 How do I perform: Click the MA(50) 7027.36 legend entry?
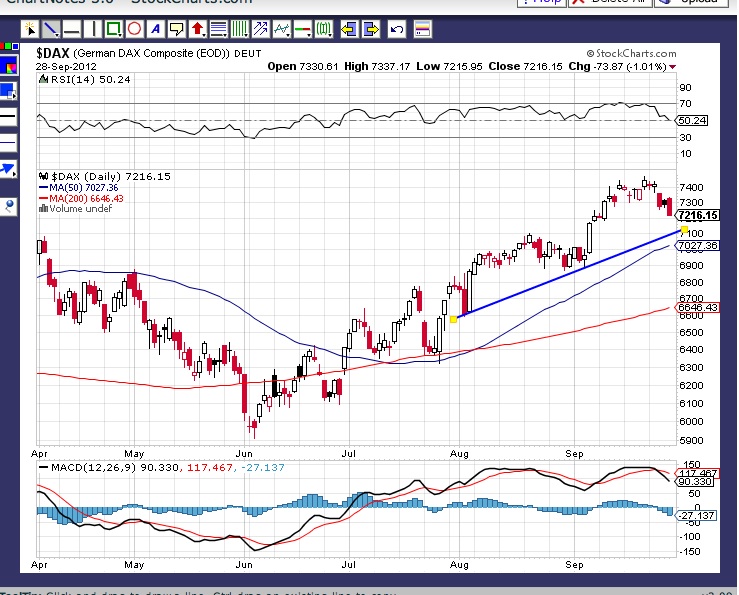pos(79,188)
